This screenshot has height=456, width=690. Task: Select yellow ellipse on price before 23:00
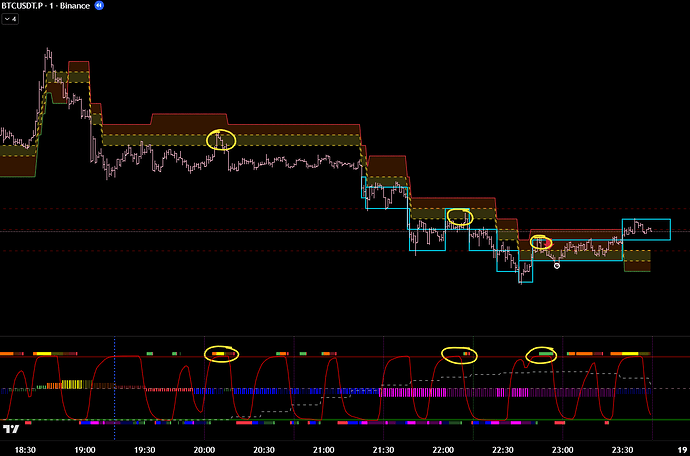coord(540,243)
